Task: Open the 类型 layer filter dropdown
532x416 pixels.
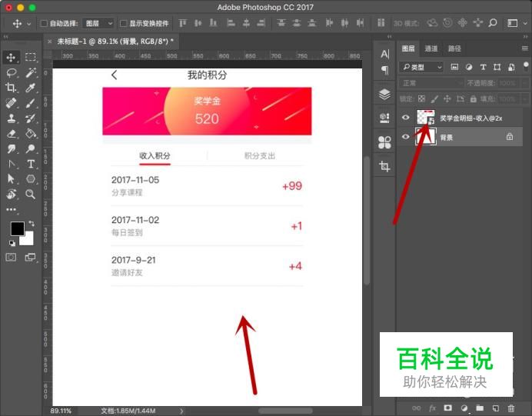Action: tap(422, 67)
